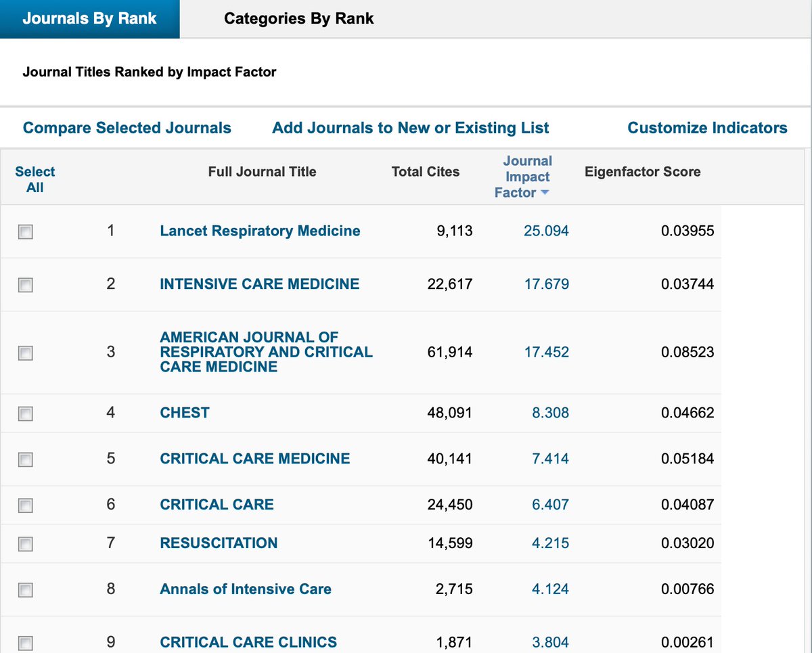Image resolution: width=812 pixels, height=653 pixels.
Task: Open American Journal of Respiratory and Critical Care
Action: 266,352
